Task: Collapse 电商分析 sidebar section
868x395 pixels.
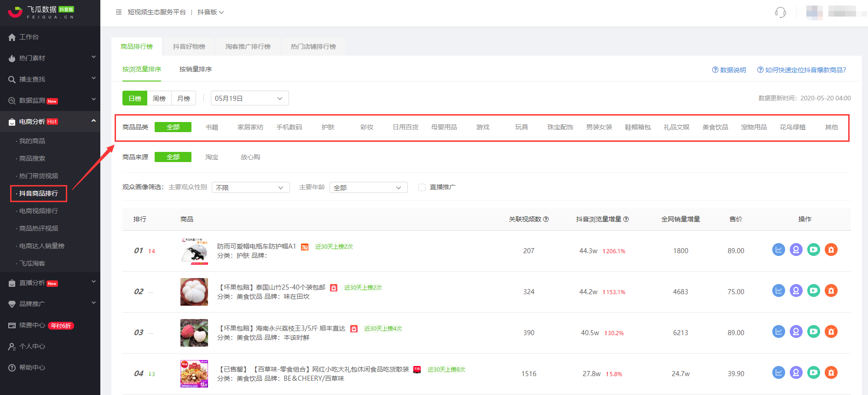Action: coord(50,122)
